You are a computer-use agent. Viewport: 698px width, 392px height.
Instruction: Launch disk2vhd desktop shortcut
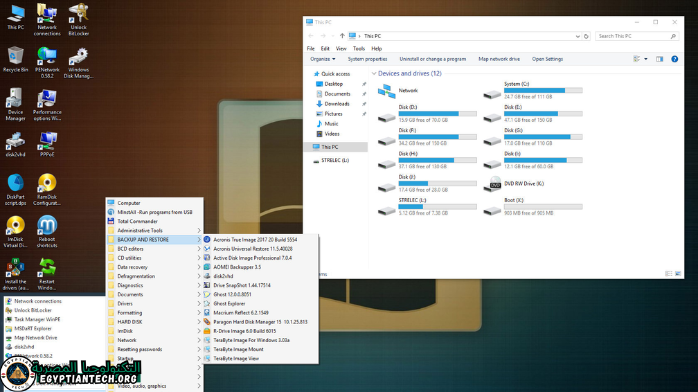[x=16, y=144]
